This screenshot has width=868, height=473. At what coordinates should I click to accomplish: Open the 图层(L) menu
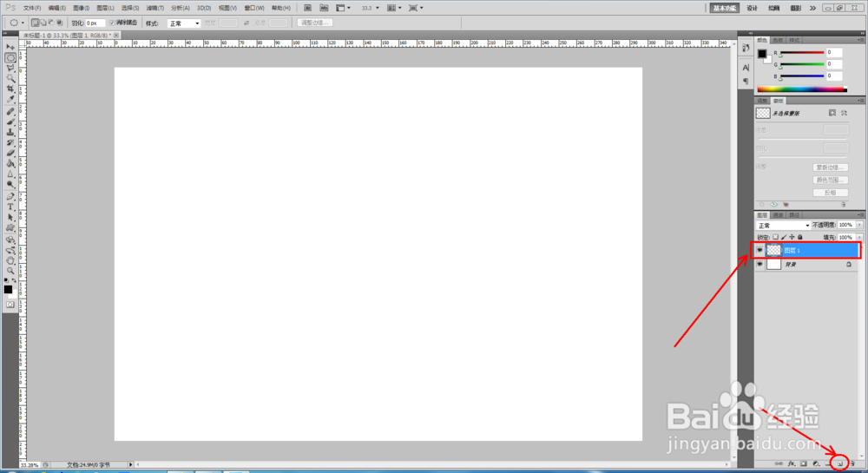pos(105,8)
